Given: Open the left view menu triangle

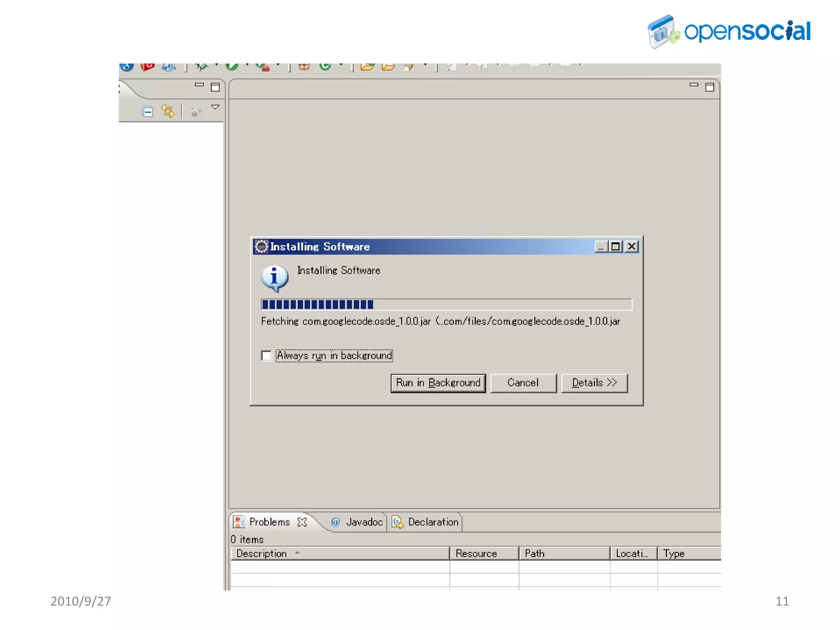Looking at the screenshot, I should (215, 107).
